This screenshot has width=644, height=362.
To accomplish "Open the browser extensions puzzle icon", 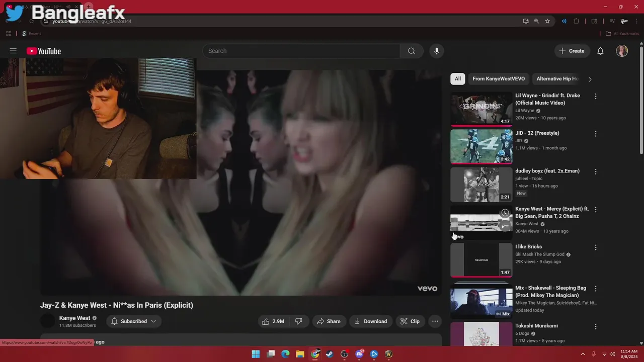I will [577, 21].
